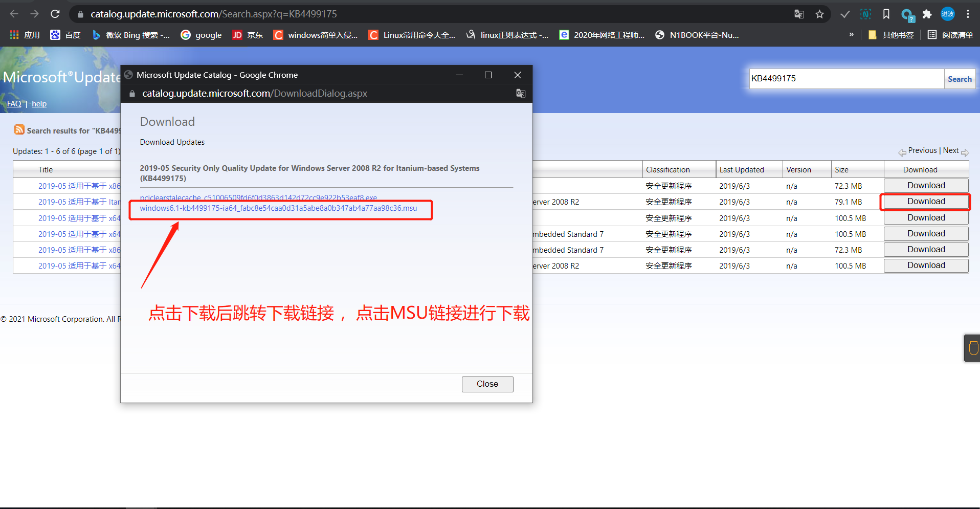Open the help link

[x=39, y=104]
